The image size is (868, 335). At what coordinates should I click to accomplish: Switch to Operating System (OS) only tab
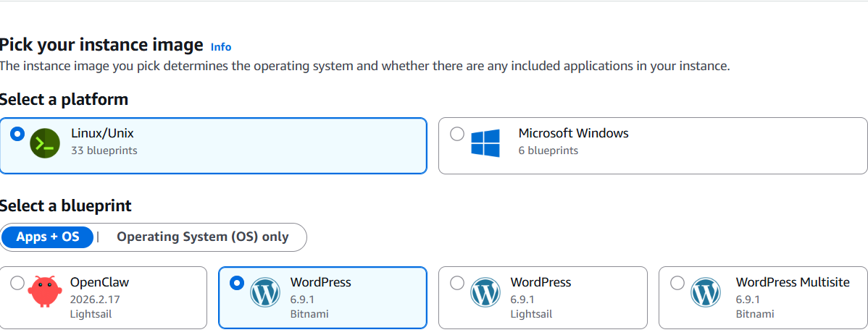click(202, 237)
